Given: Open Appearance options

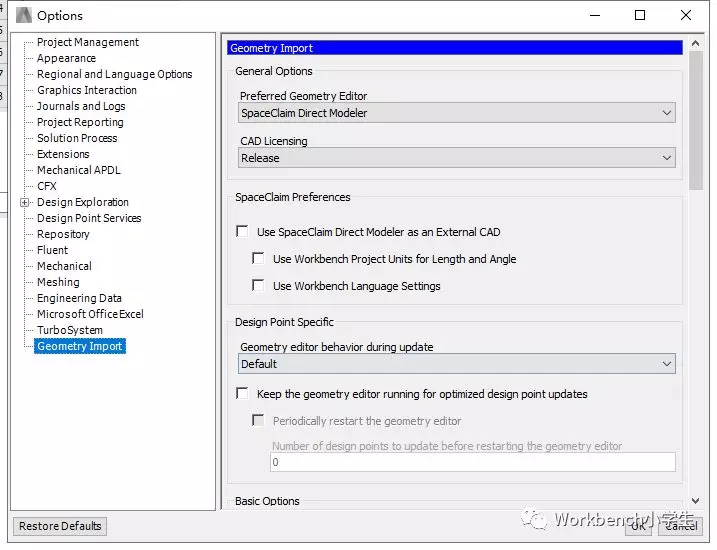Looking at the screenshot, I should [66, 58].
